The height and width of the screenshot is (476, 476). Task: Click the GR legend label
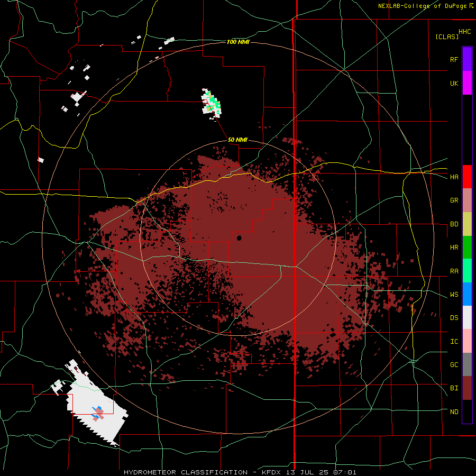tap(454, 200)
